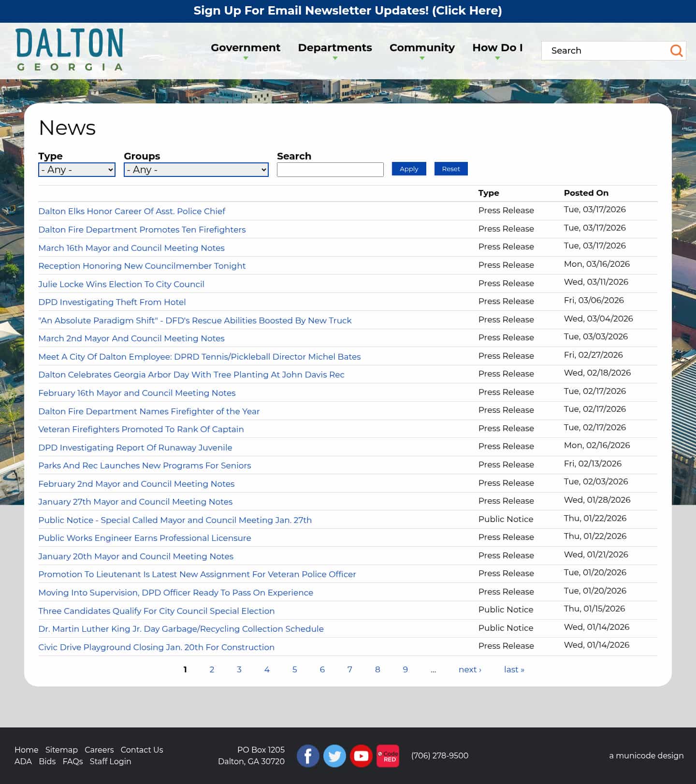
Task: Open An Absolute Paradigm Shift article
Action: [195, 320]
